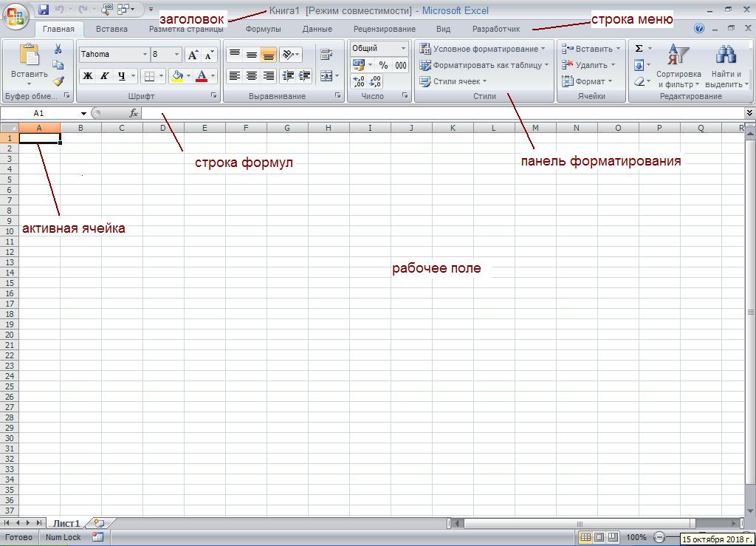Open the quick access toolbar customize arrow
Image resolution: width=756 pixels, height=546 pixels.
coord(151,9)
